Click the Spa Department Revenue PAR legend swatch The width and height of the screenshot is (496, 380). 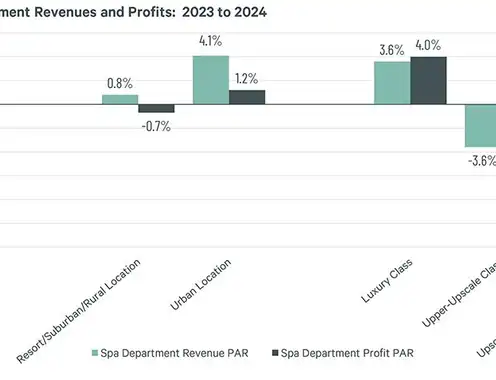(x=95, y=353)
